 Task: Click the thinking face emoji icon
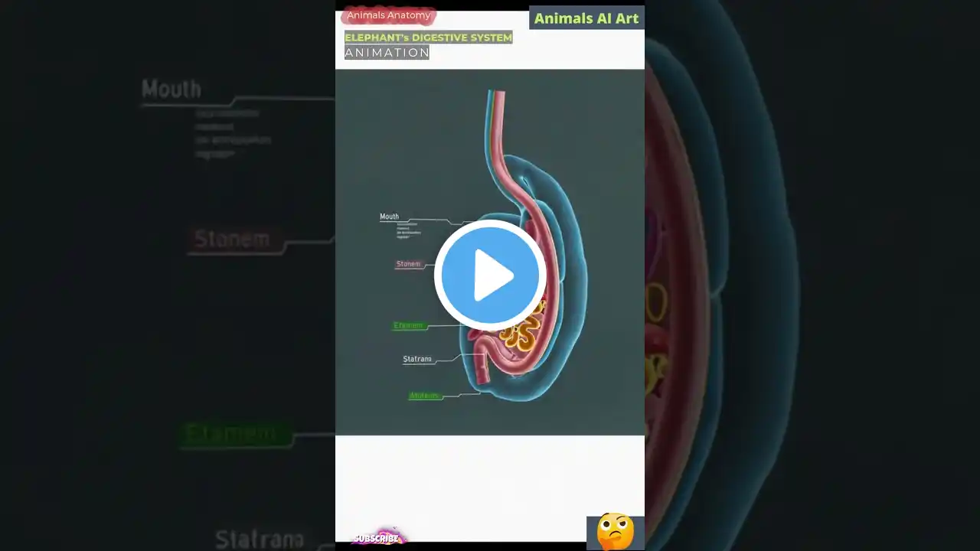coord(616,532)
